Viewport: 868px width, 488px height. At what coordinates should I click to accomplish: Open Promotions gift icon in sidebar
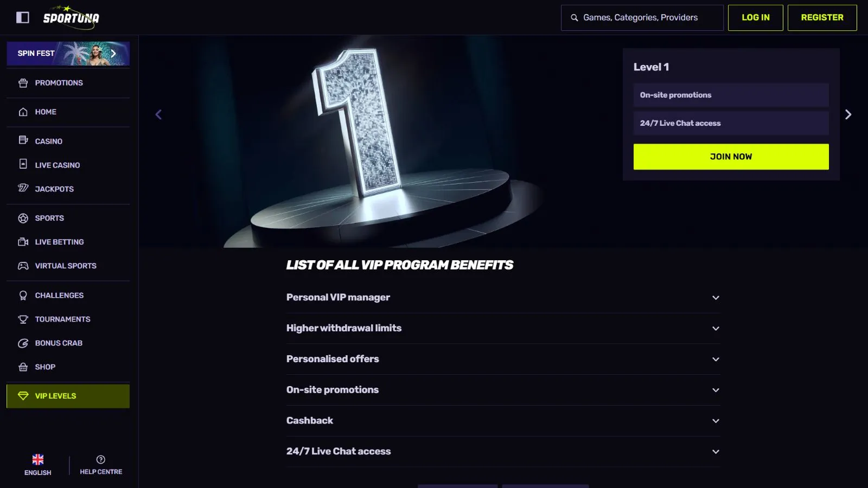tap(23, 83)
